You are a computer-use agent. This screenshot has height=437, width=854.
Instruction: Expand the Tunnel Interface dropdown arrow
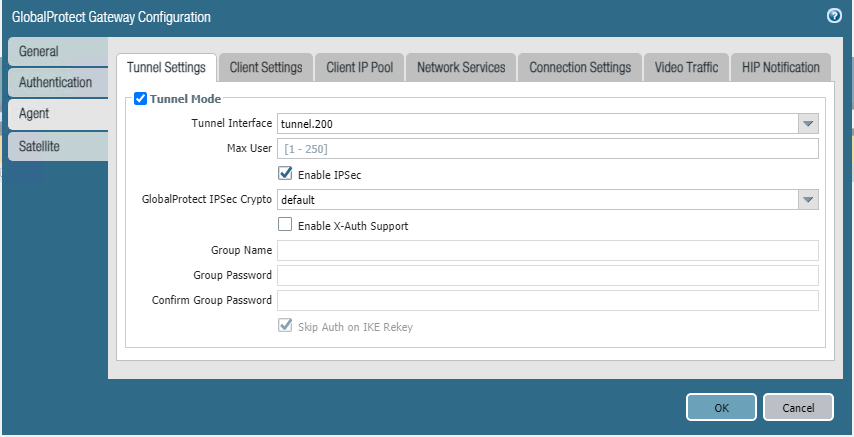click(808, 124)
